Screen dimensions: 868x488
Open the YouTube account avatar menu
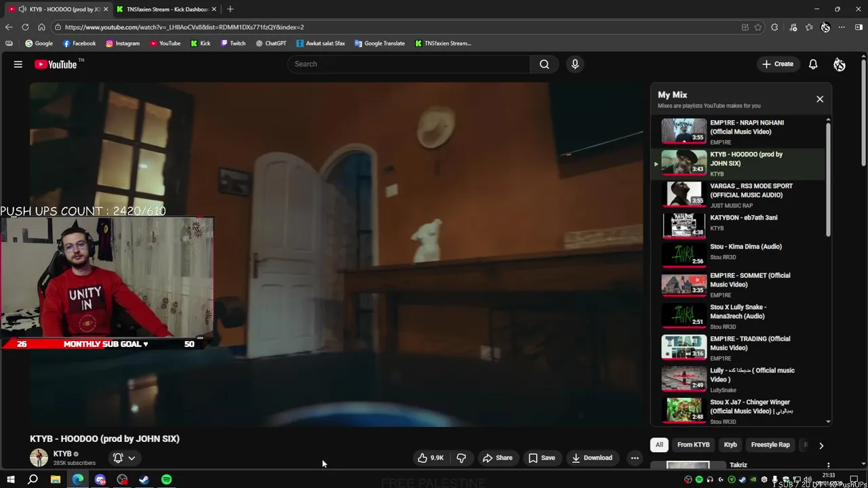pos(840,64)
